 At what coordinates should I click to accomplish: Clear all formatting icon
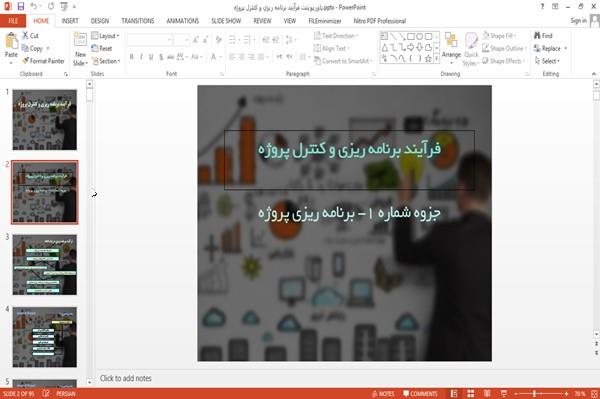(218, 40)
